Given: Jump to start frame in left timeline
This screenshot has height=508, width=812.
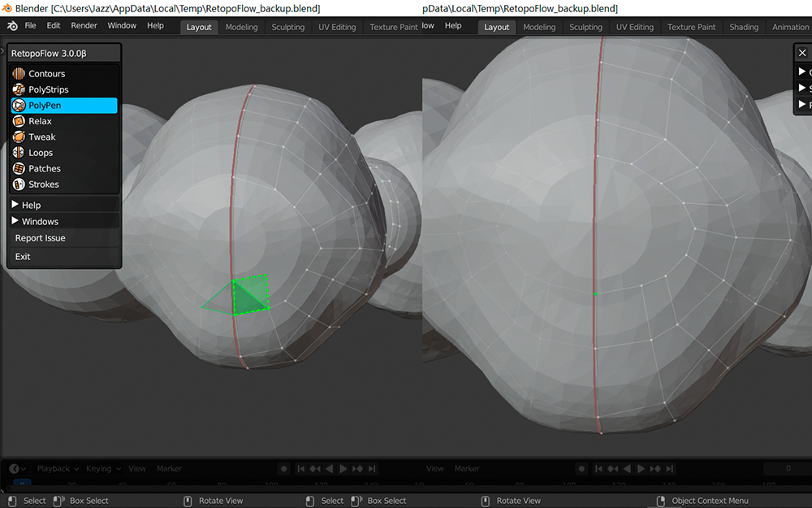Looking at the screenshot, I should click(x=301, y=469).
